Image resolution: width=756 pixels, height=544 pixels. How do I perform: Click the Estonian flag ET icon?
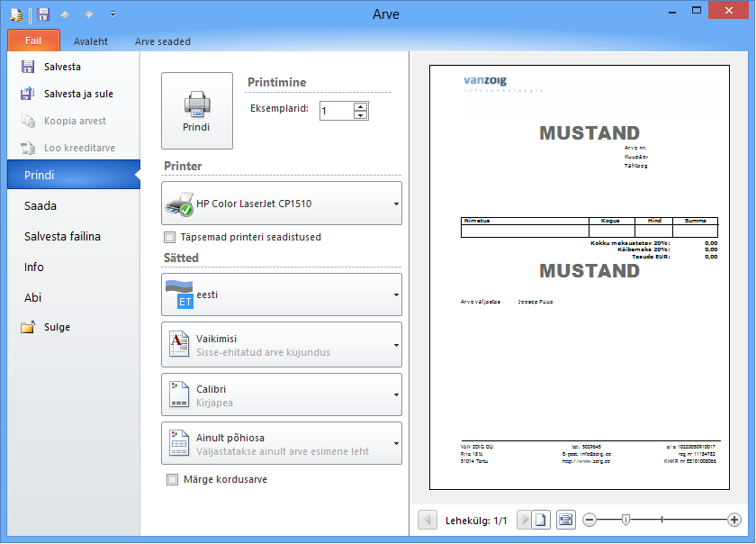pos(179,295)
